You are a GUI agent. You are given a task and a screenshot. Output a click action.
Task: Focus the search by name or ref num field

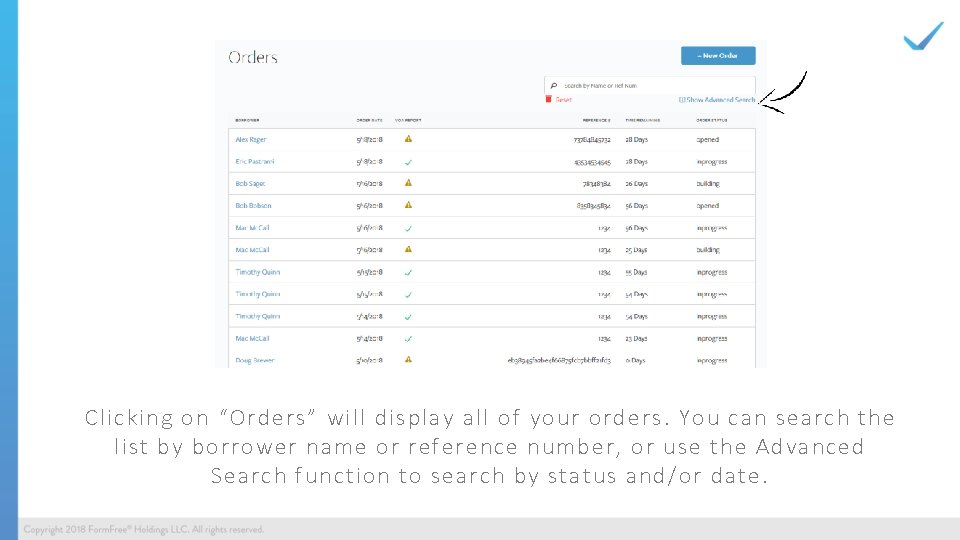650,86
